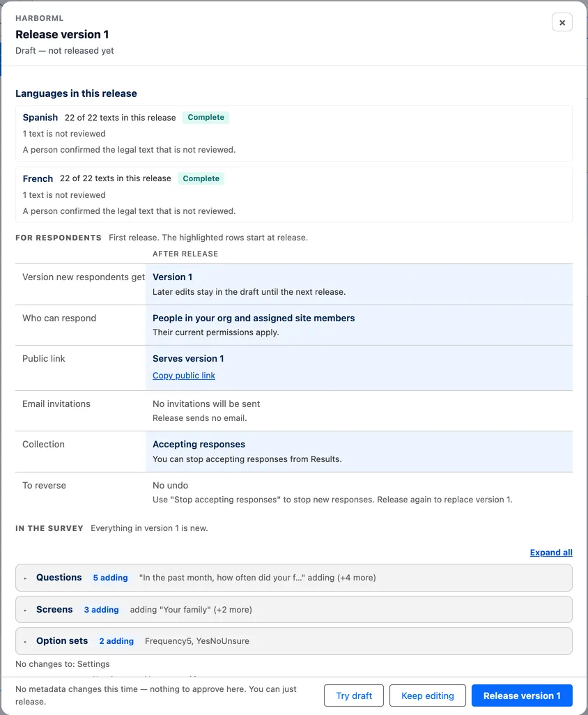Click the '5 adding' count in Questions
Viewport: 588px width, 715px height.
110,578
